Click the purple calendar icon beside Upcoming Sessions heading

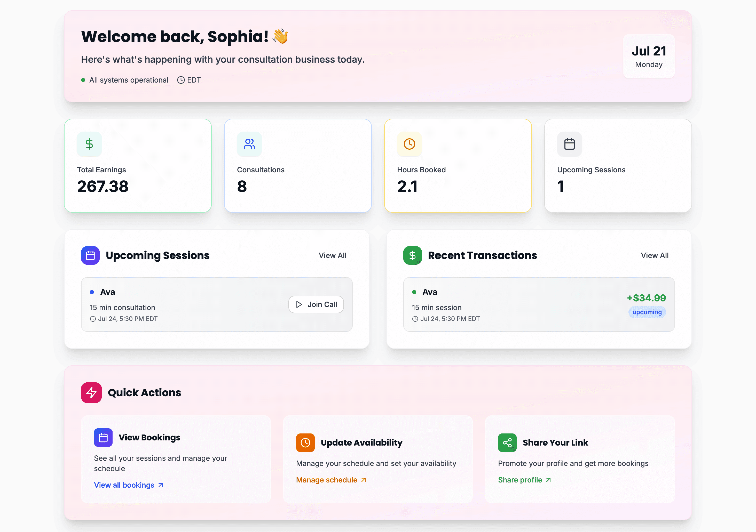click(x=90, y=255)
